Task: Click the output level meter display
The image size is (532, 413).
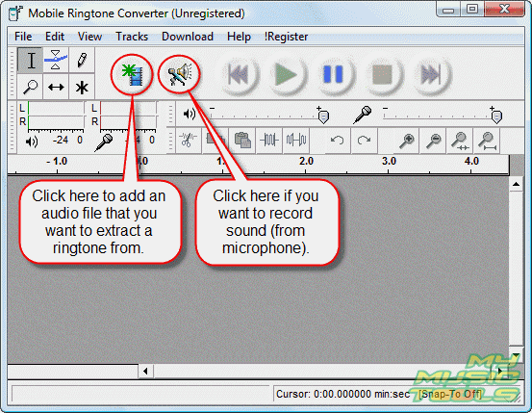Action: click(56, 116)
